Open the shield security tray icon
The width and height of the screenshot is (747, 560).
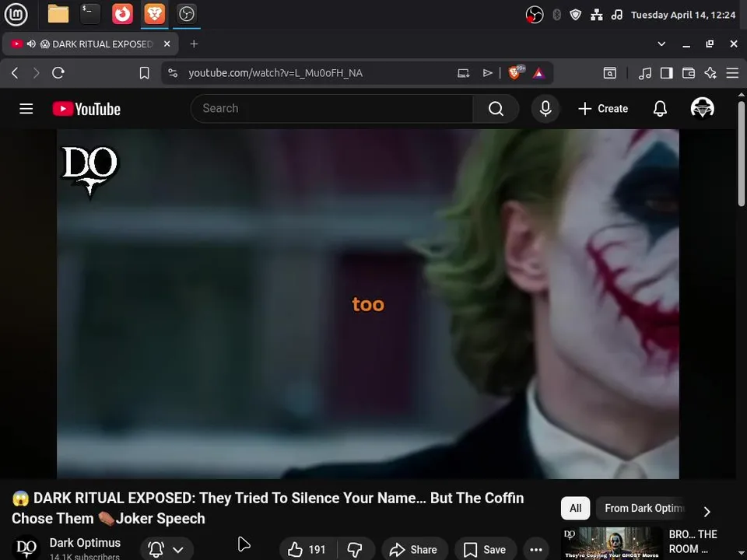(x=576, y=15)
